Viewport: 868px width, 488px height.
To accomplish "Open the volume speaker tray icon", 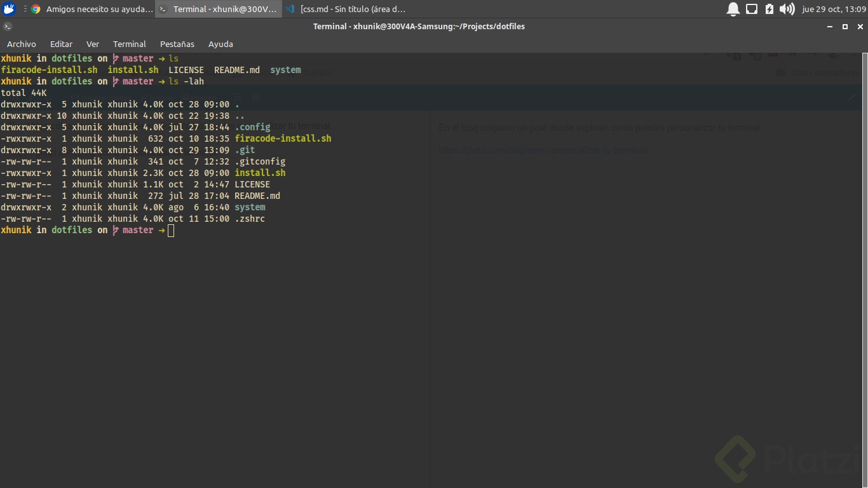I will click(x=787, y=9).
